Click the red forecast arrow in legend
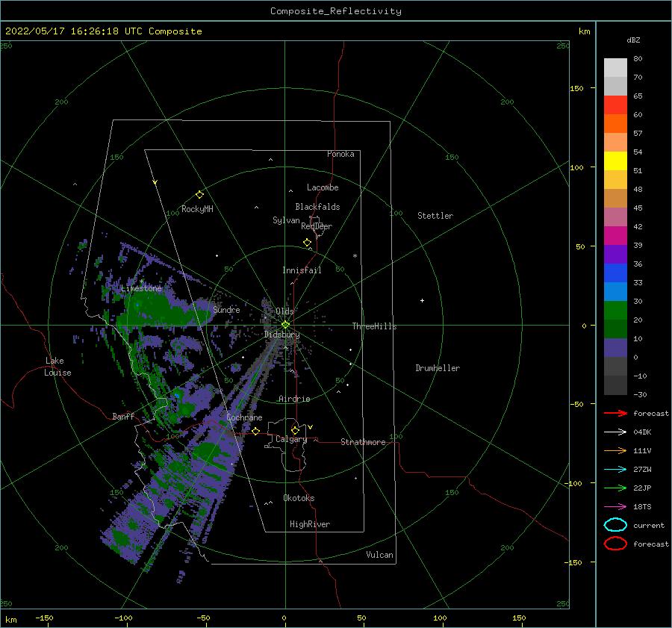Image resolution: width=672 pixels, height=628 pixels. click(x=615, y=413)
